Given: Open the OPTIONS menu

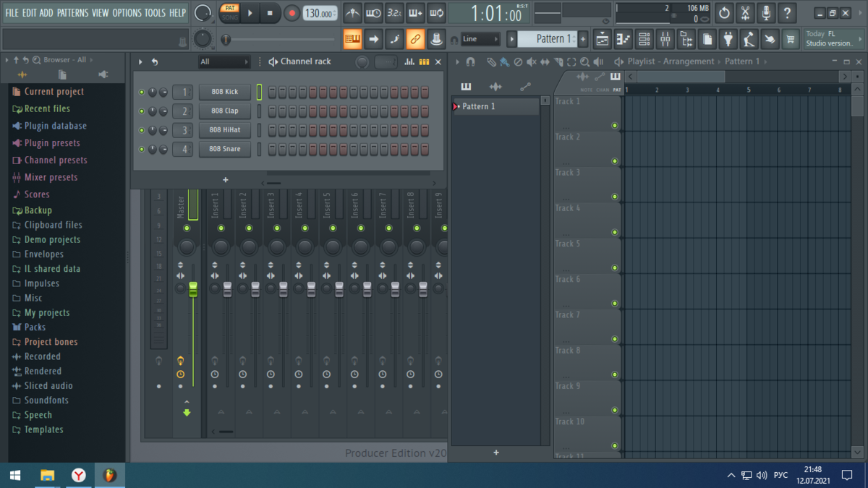Looking at the screenshot, I should [x=127, y=13].
